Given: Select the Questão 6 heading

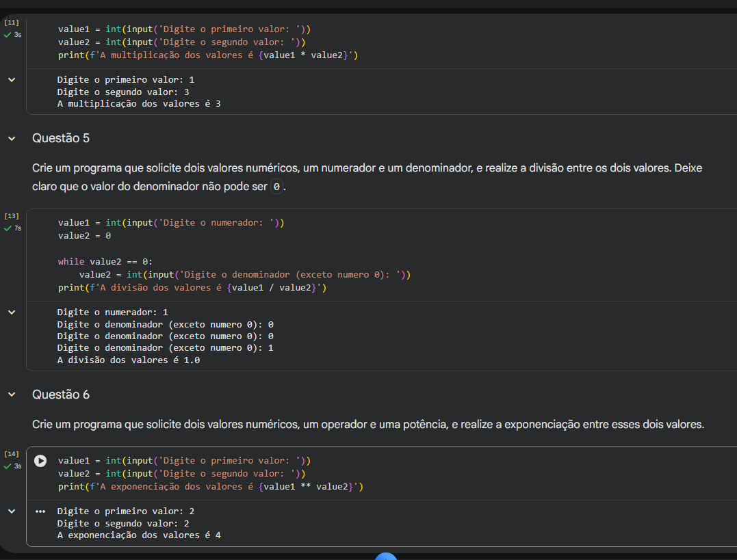Looking at the screenshot, I should 61,395.
